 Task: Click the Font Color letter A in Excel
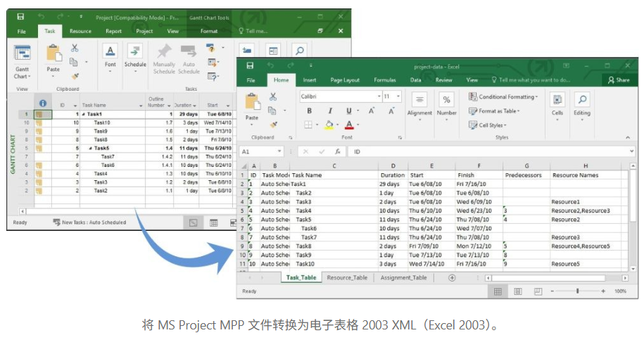(349, 125)
